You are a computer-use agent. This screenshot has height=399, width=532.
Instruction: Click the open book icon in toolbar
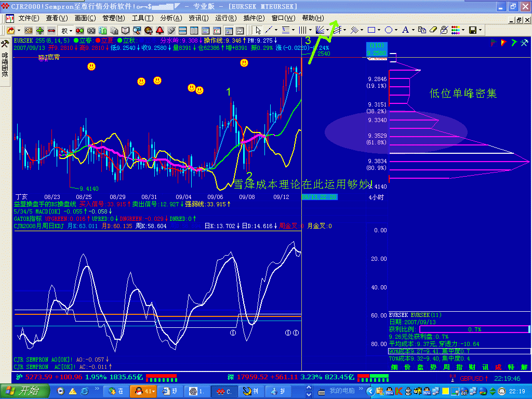coord(125,31)
